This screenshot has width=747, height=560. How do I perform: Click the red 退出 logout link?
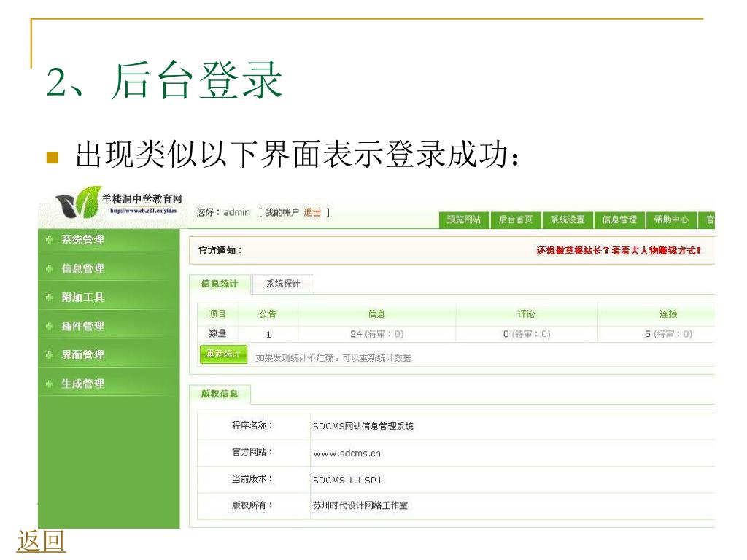pyautogui.click(x=312, y=212)
